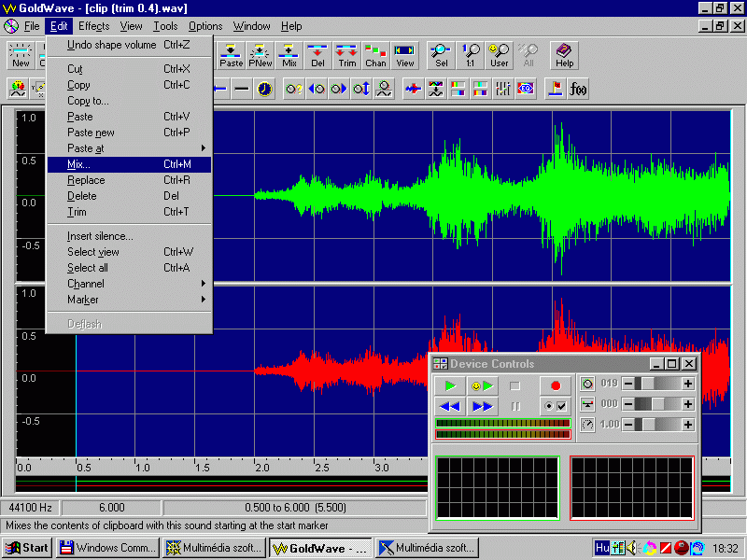Click the PNew toolbar icon
The width and height of the screenshot is (747, 560).
coord(261,55)
